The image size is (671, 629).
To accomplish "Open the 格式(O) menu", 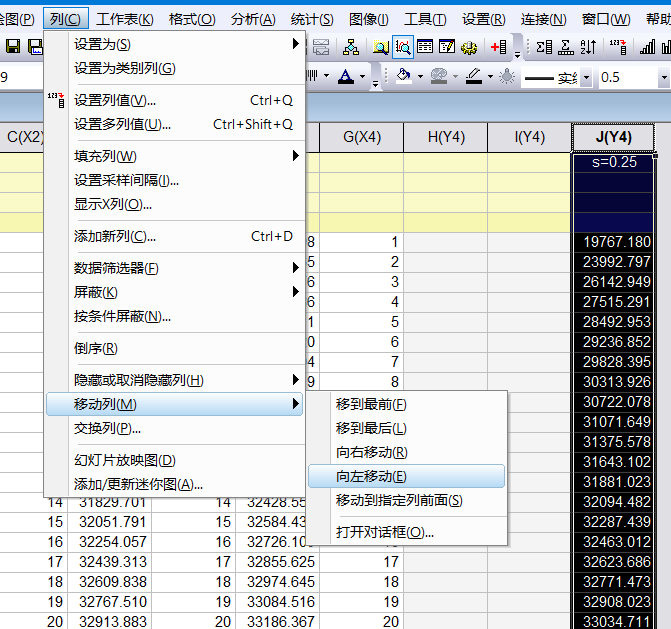I will (x=192, y=19).
